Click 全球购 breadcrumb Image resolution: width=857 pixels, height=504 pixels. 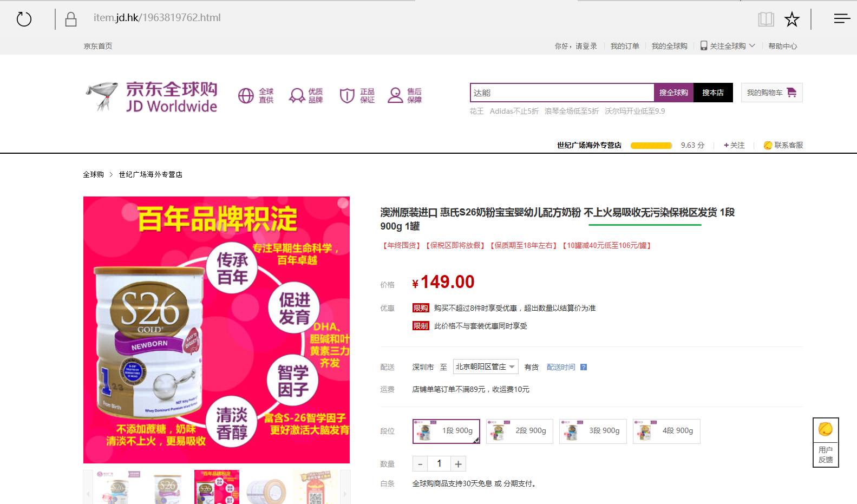point(93,174)
